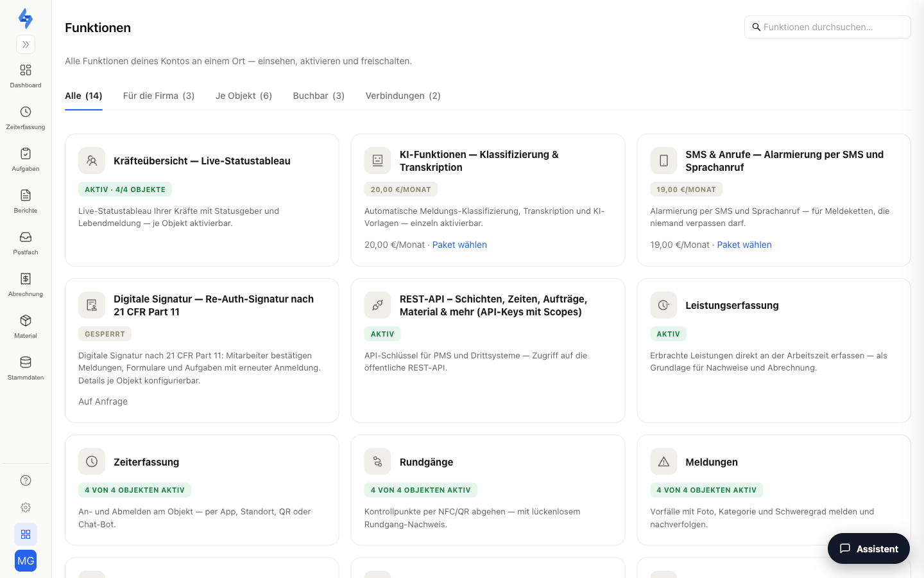Click the lightning bolt app logo

click(26, 19)
